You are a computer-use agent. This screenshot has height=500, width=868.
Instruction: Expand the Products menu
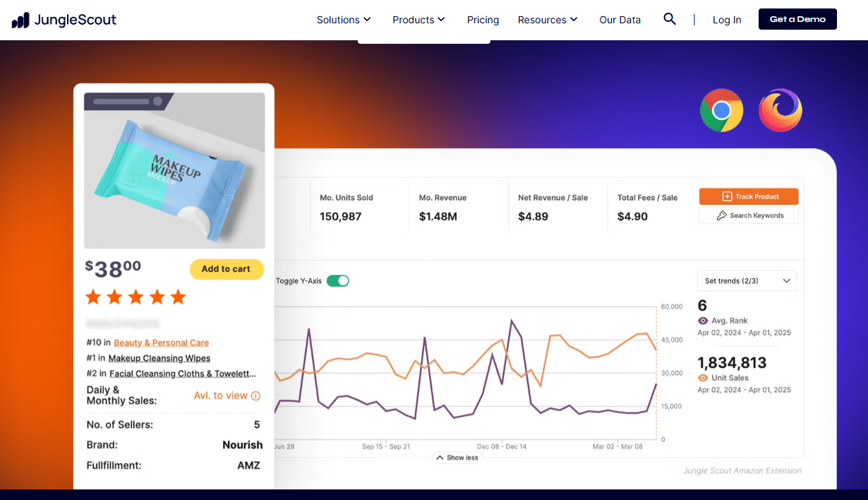click(x=419, y=20)
